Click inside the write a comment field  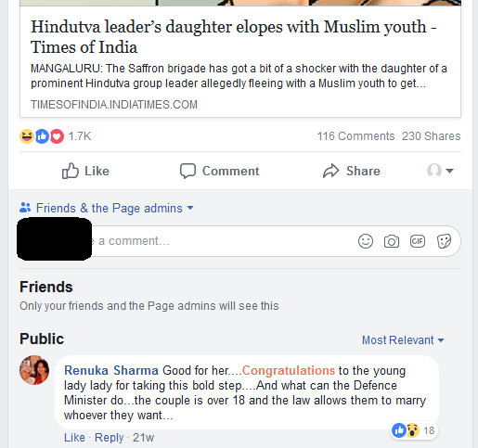276,241
